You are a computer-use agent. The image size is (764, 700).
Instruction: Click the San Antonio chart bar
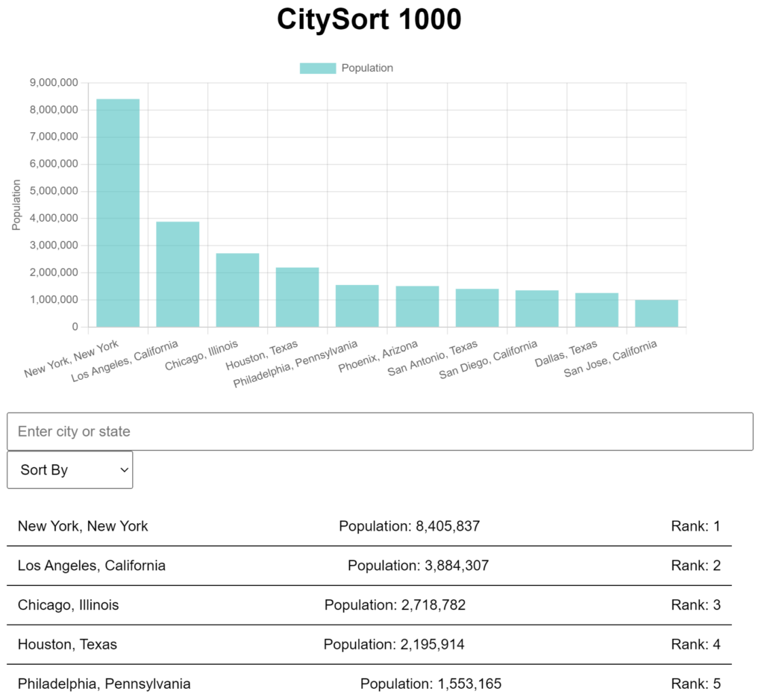pyautogui.click(x=477, y=308)
